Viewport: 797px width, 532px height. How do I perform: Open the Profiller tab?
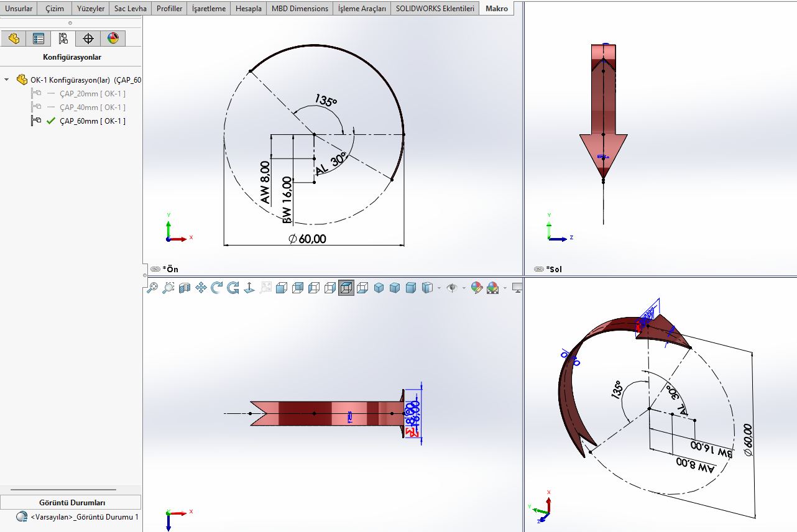point(170,9)
